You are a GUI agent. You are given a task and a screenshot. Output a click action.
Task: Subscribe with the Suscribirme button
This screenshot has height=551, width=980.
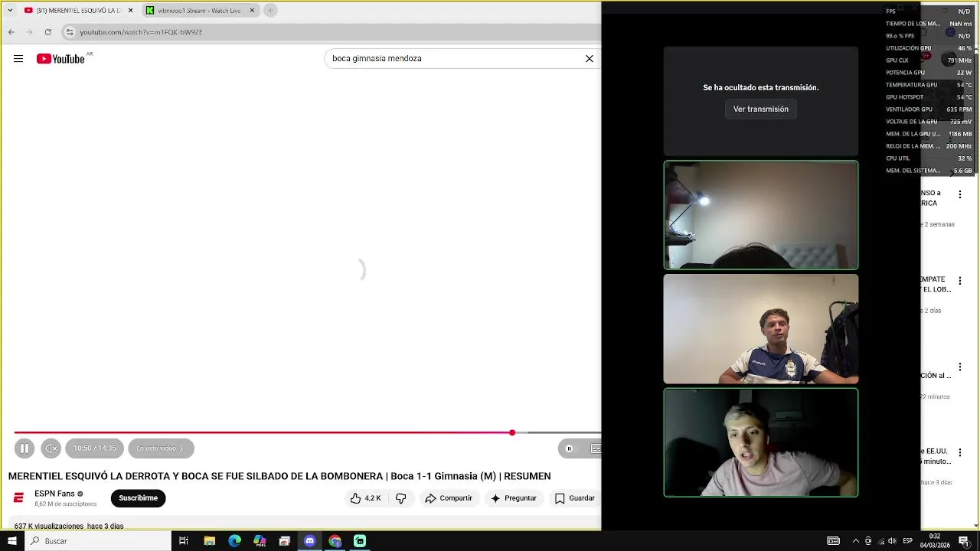(138, 498)
